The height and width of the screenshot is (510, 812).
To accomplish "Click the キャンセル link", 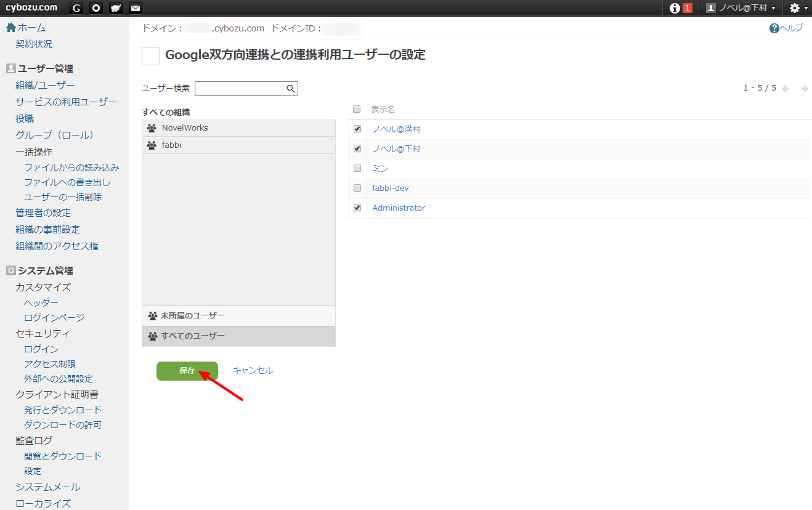I will pyautogui.click(x=253, y=370).
